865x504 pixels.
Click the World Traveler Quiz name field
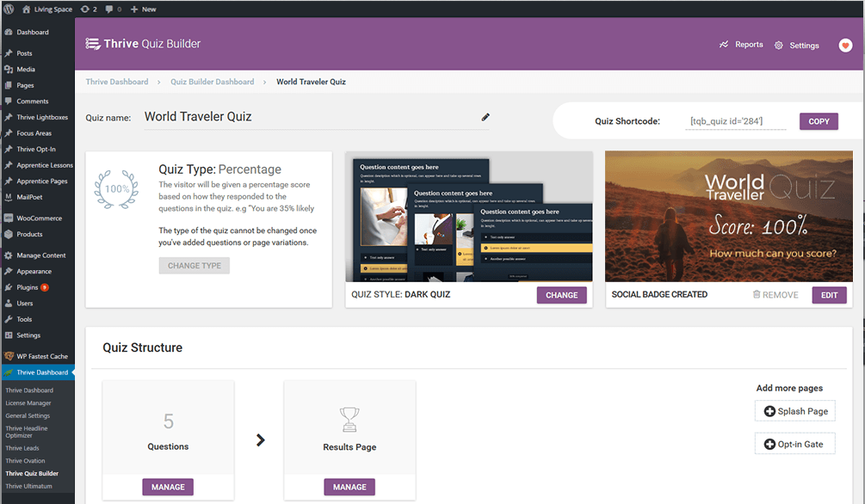316,117
